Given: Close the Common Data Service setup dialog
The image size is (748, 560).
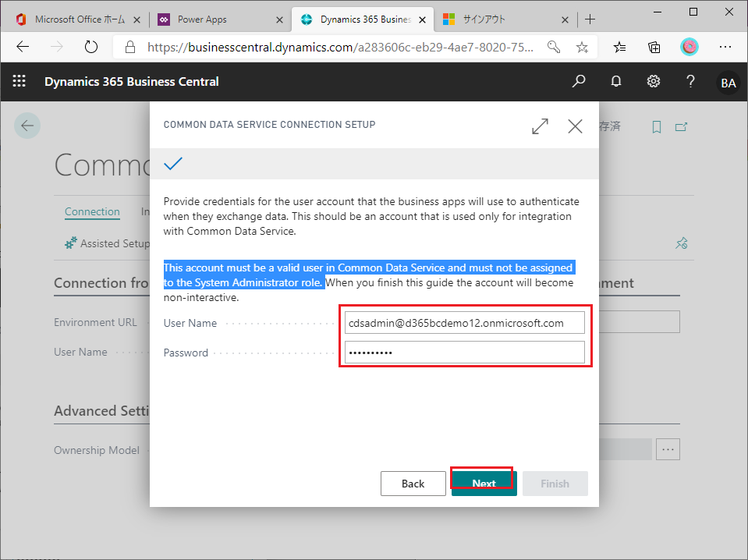Looking at the screenshot, I should tap(575, 126).
